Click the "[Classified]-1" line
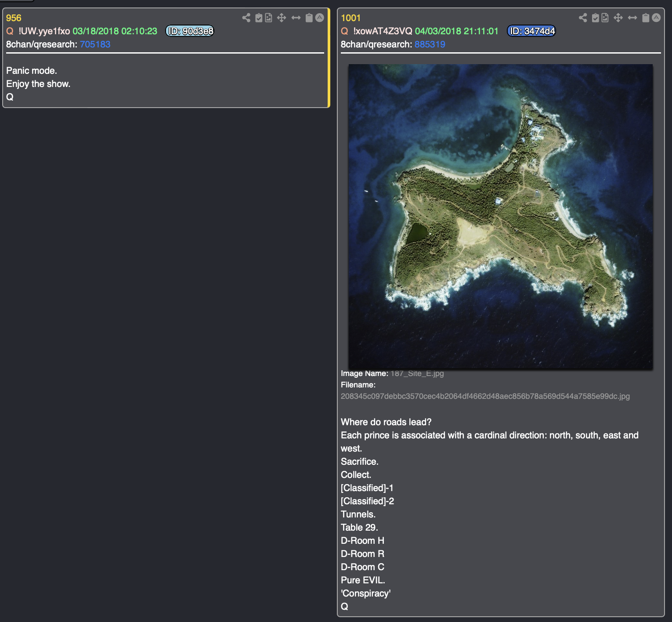Screen dimensions: 672x622 [x=367, y=488]
